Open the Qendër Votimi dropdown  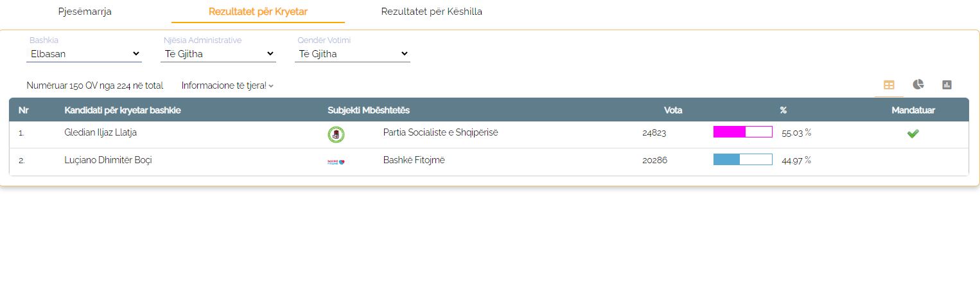tap(353, 54)
